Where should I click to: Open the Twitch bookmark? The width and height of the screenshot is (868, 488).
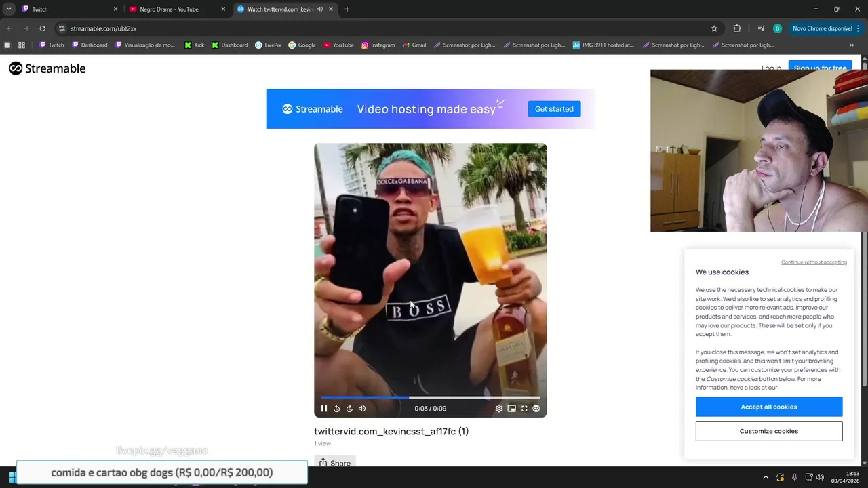click(x=52, y=45)
